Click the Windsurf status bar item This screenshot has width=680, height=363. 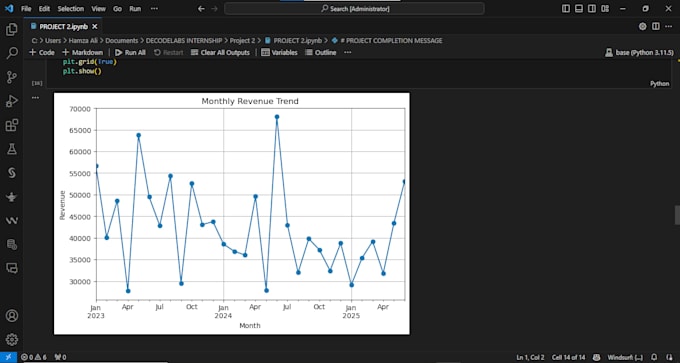click(624, 357)
